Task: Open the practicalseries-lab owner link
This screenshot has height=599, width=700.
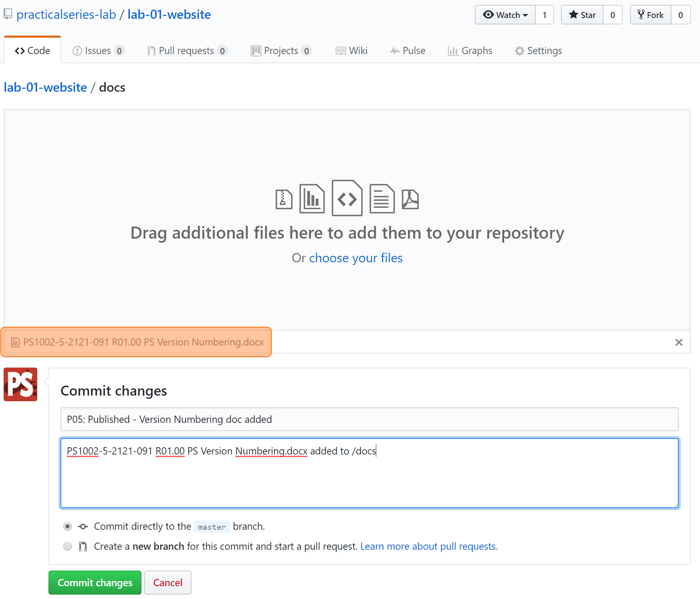Action: pyautogui.click(x=66, y=14)
